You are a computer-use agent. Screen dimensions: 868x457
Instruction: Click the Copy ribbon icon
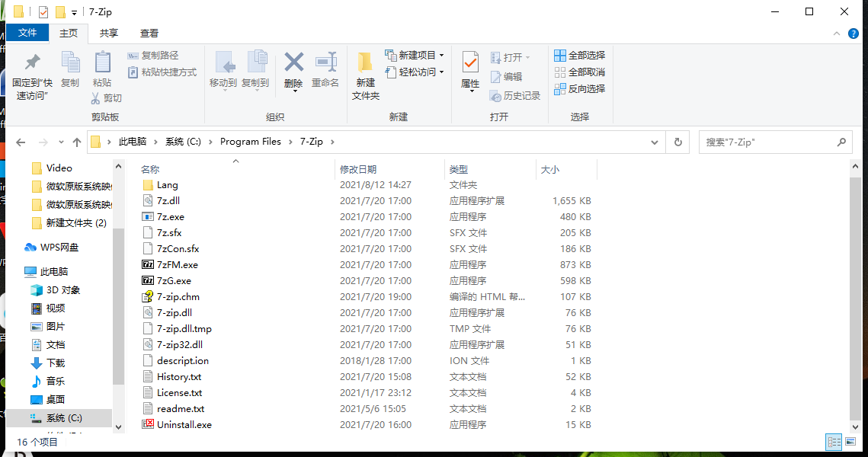tap(70, 62)
